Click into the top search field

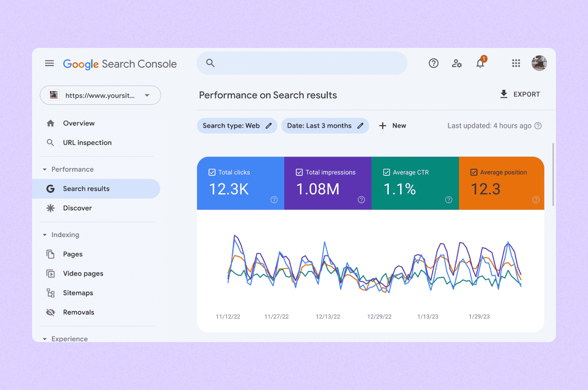[x=304, y=63]
